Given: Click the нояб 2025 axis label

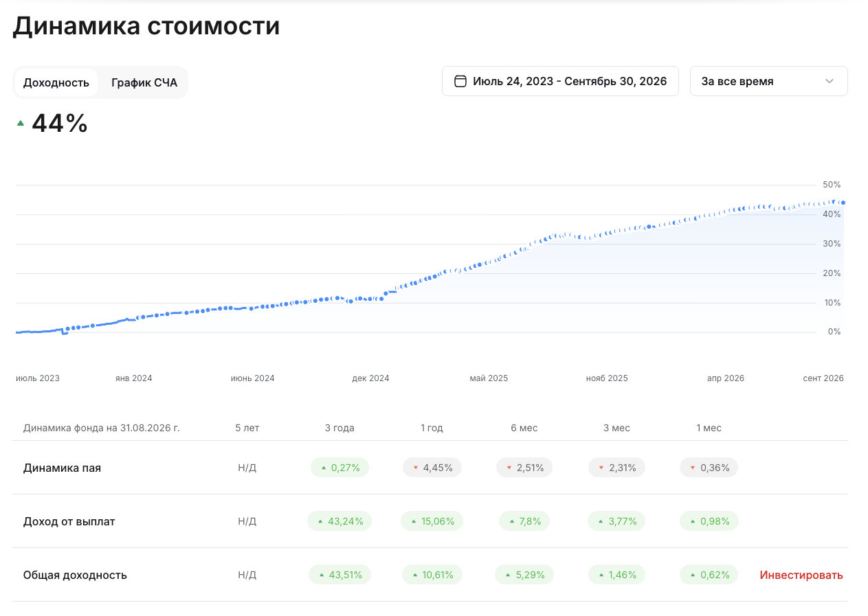Looking at the screenshot, I should click(x=607, y=378).
